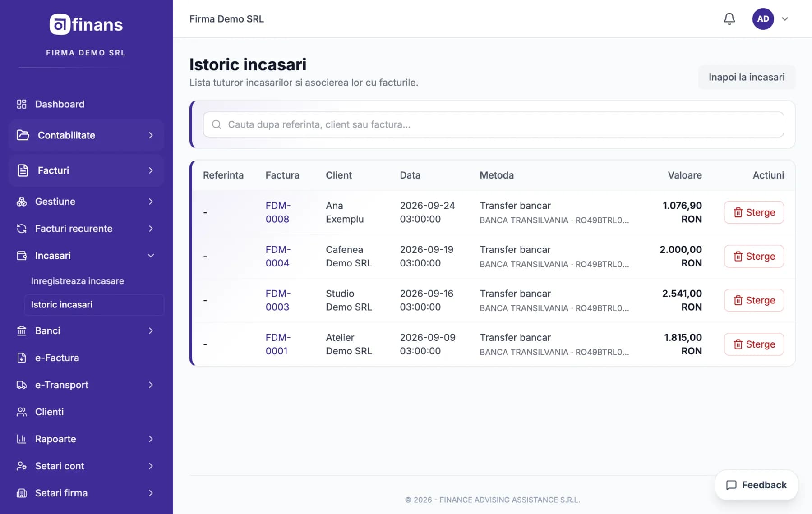
Task: Open Inregistreaza incasare submenu item
Action: tap(78, 281)
